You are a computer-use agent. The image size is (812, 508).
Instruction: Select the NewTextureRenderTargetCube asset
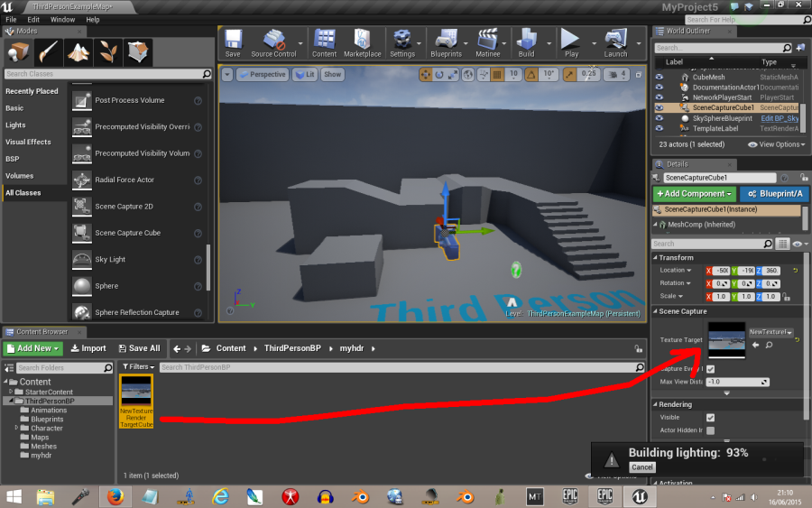136,402
